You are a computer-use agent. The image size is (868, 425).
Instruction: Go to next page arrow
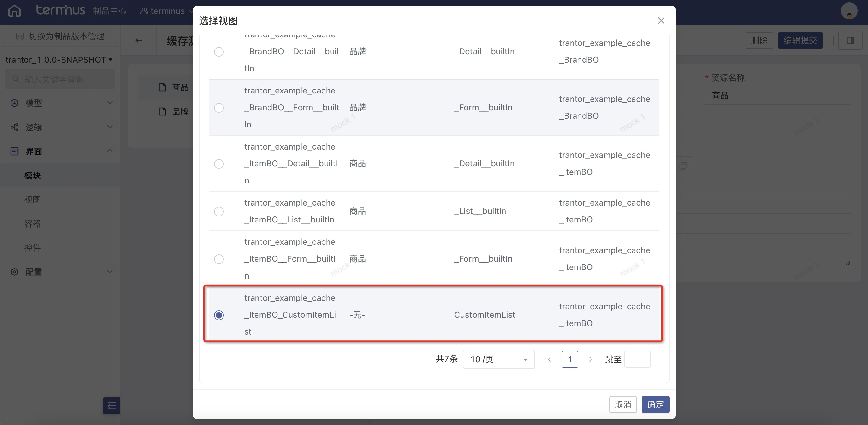[x=590, y=359]
